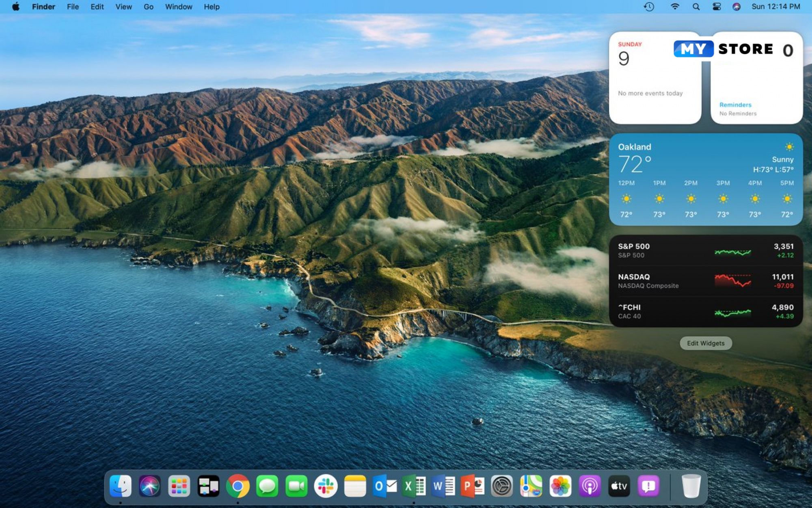Screen dimensions: 812x508
Task: Click the Edit Widgets button
Action: tap(706, 343)
